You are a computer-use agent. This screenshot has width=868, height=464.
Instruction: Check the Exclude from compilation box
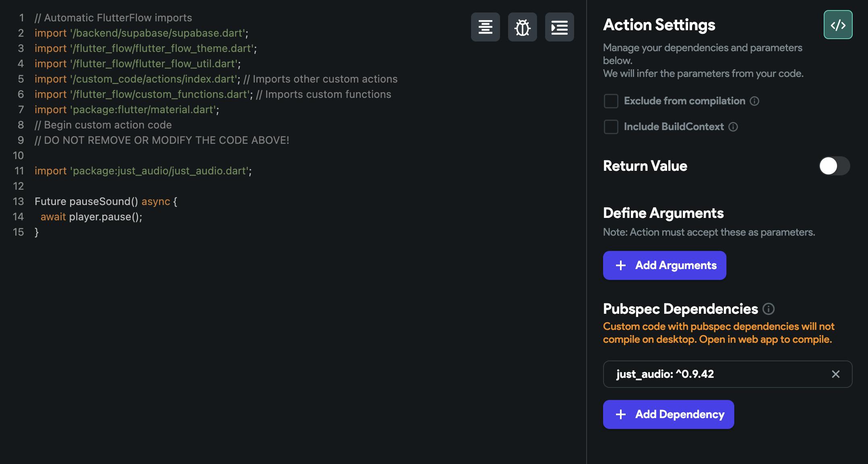click(611, 101)
